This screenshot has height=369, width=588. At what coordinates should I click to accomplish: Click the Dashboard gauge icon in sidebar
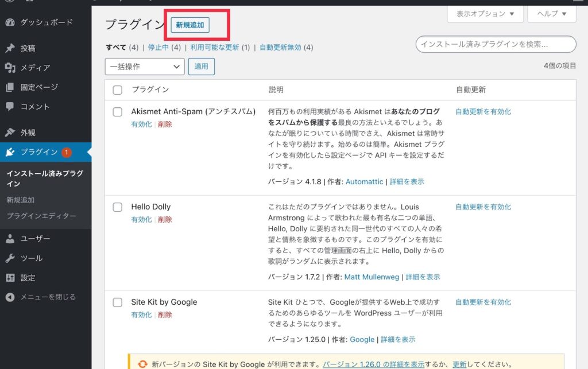pos(10,22)
